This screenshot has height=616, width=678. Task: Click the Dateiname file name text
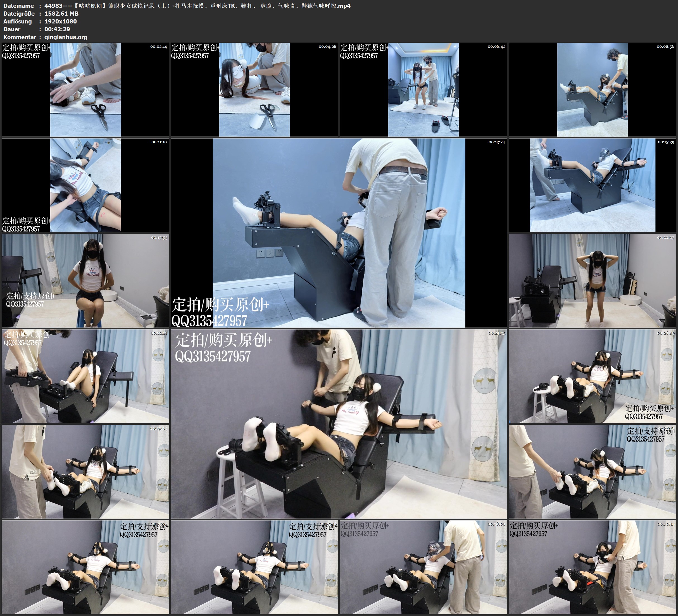pos(197,6)
